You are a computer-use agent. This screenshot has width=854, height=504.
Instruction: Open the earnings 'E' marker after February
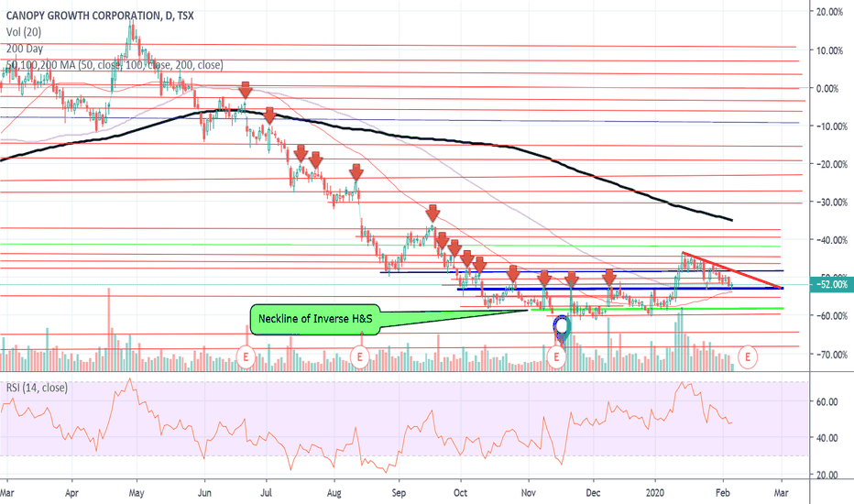pos(748,357)
